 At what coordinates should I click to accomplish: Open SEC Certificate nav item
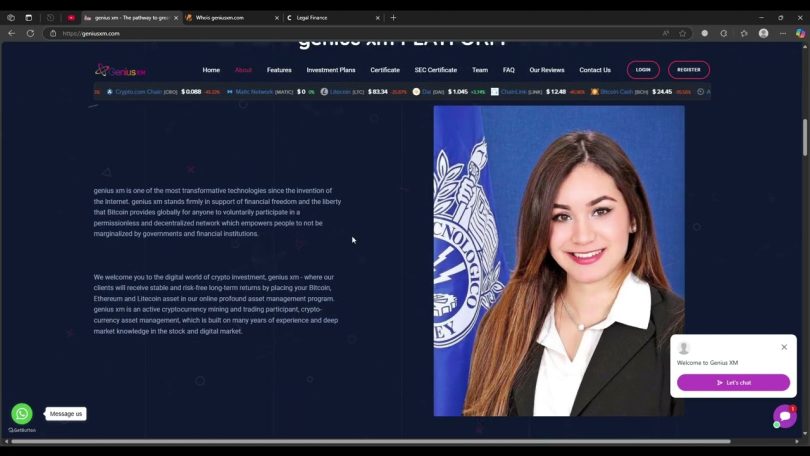[435, 70]
